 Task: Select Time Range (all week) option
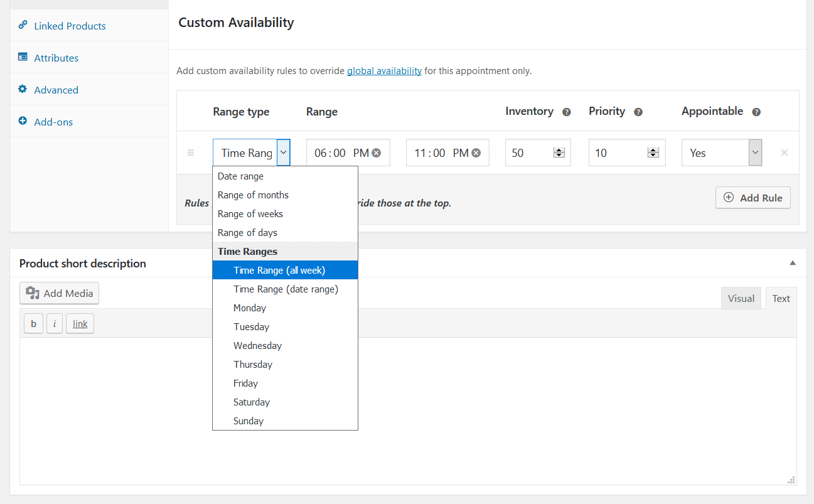[x=285, y=271]
